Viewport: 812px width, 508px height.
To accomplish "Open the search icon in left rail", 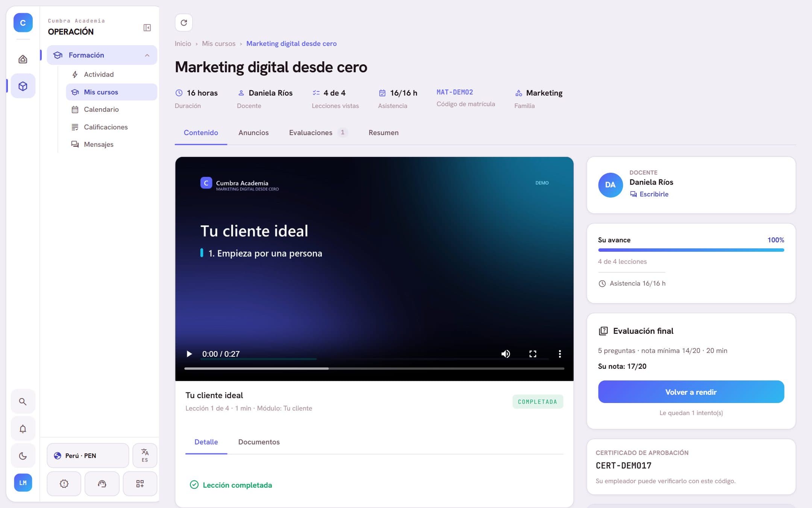I will [x=23, y=402].
